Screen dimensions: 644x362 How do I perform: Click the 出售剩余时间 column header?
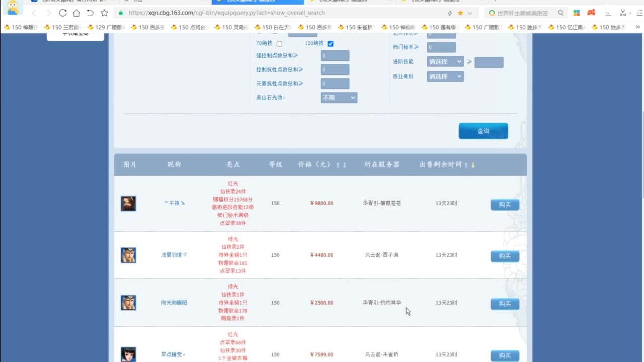(x=441, y=164)
